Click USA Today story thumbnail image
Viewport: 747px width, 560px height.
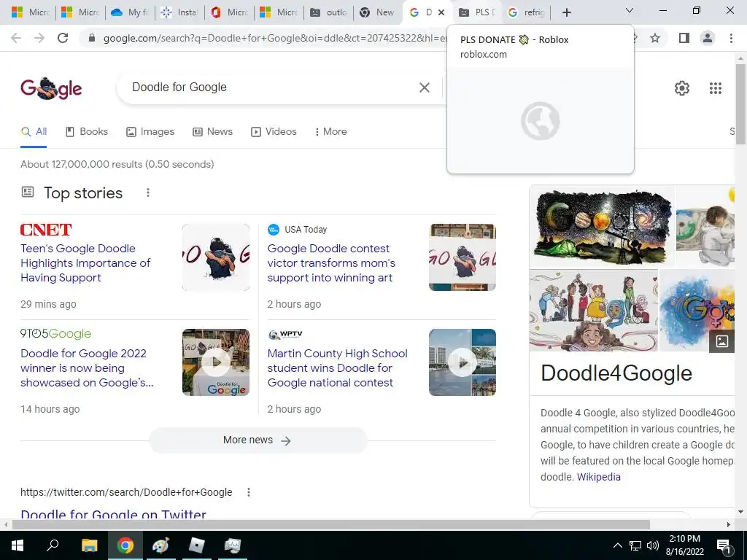(462, 257)
